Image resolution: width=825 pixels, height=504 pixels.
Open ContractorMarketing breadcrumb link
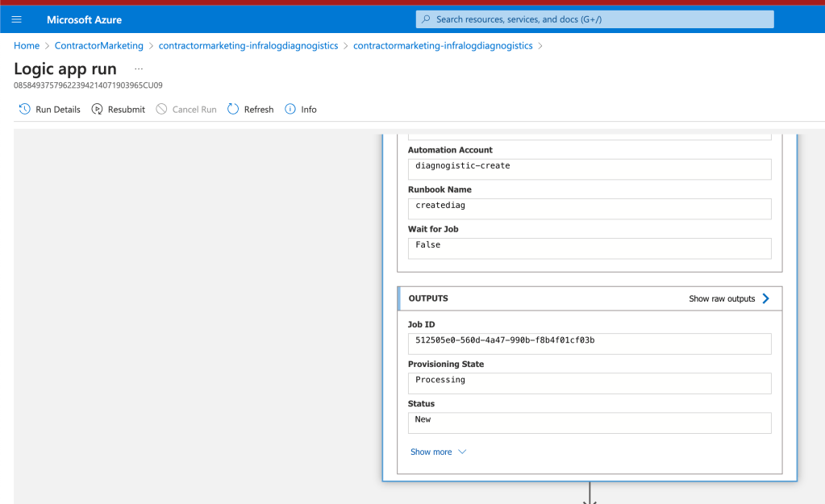(99, 46)
